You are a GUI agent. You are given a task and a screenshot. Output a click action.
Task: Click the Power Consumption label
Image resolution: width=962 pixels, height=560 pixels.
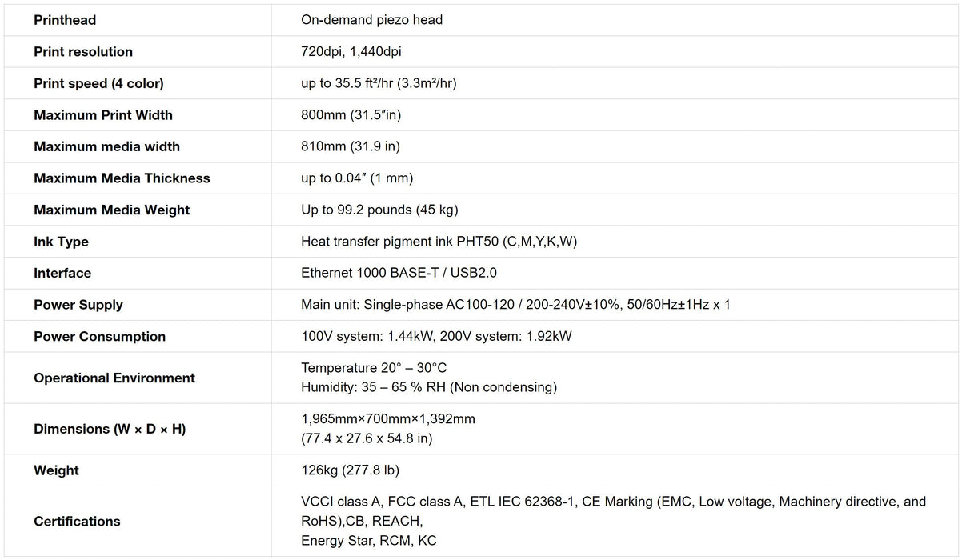point(99,337)
